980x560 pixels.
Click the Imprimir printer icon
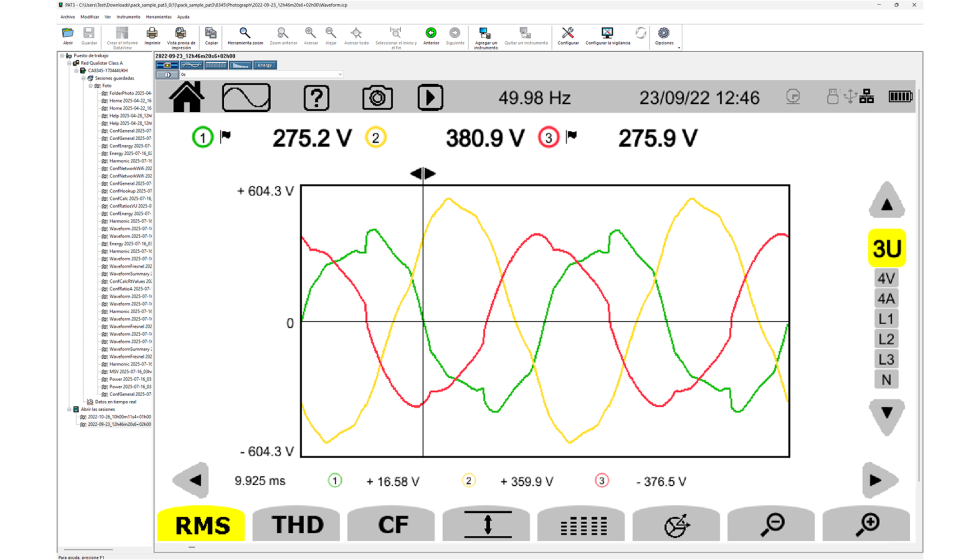(x=152, y=33)
